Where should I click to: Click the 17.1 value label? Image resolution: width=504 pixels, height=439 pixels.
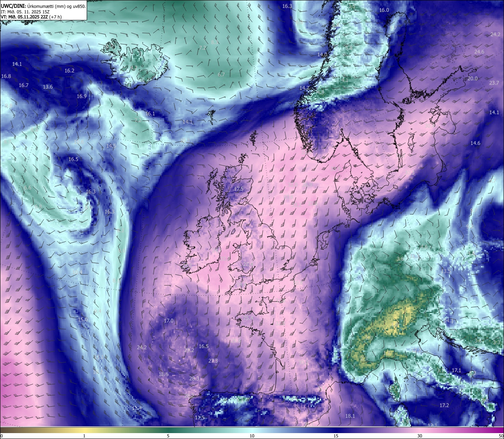(456, 370)
